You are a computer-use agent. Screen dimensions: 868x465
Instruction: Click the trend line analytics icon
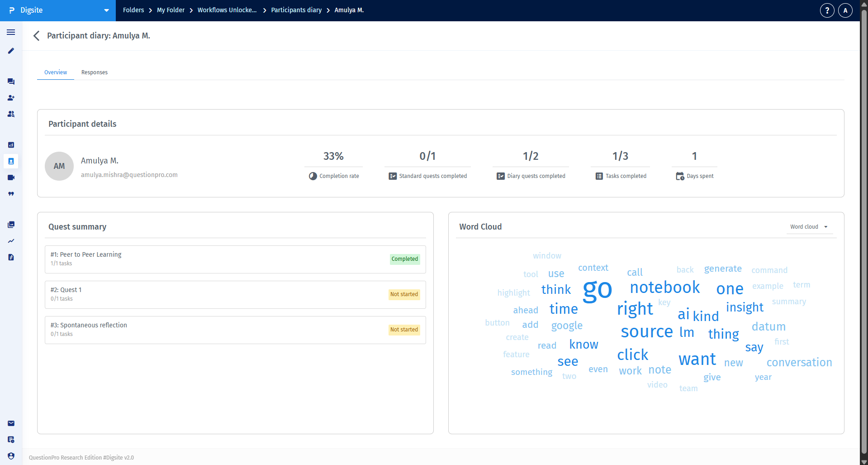[11, 241]
